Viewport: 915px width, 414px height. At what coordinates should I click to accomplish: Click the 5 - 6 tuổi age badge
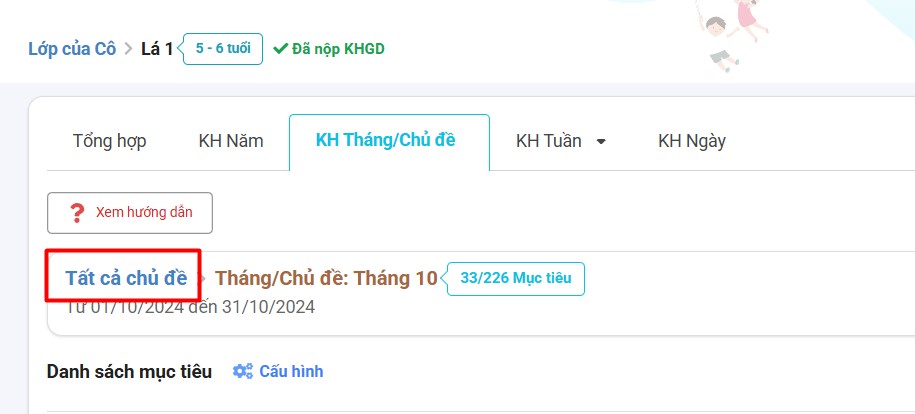[223, 48]
